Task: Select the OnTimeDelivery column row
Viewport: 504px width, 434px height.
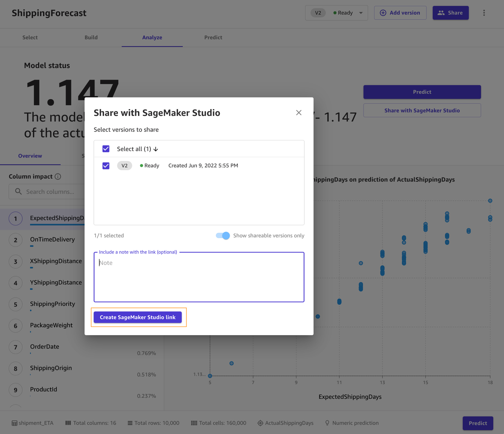Action: click(x=42, y=240)
